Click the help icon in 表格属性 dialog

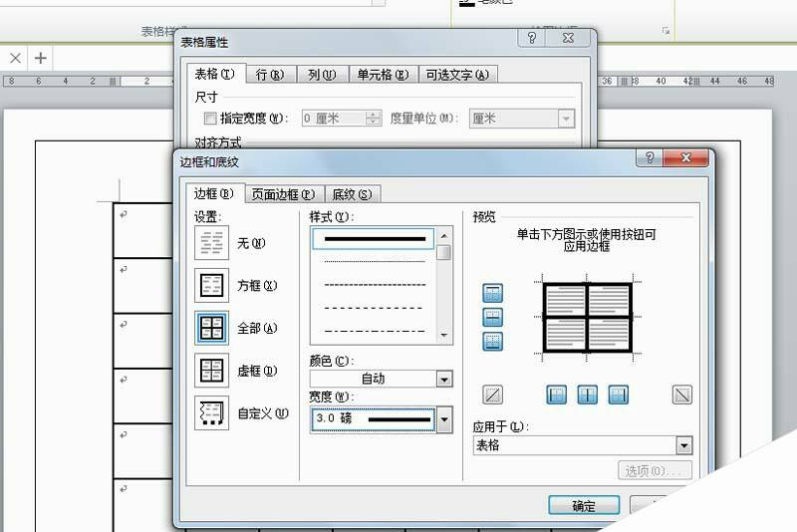(532, 38)
